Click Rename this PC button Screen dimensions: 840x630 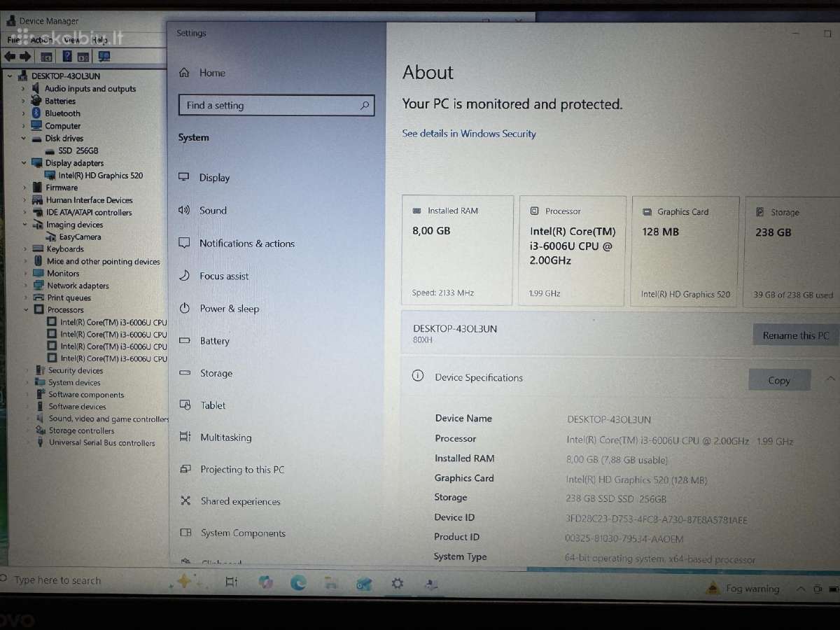point(796,335)
